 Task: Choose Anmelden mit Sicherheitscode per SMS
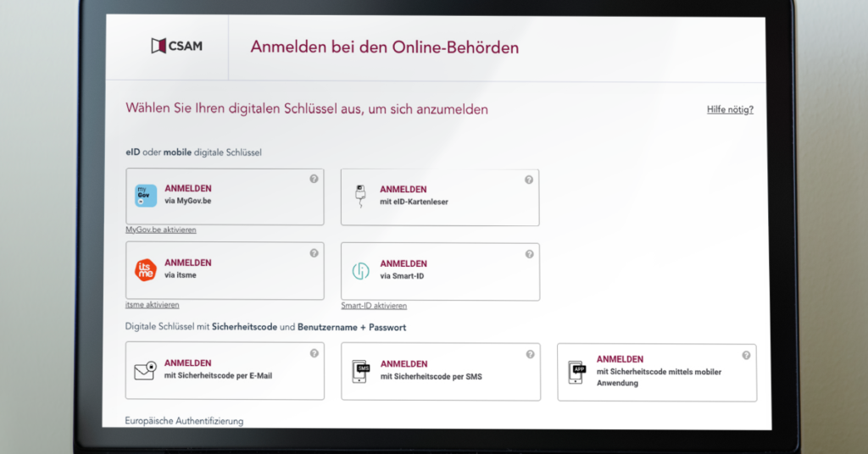440,371
